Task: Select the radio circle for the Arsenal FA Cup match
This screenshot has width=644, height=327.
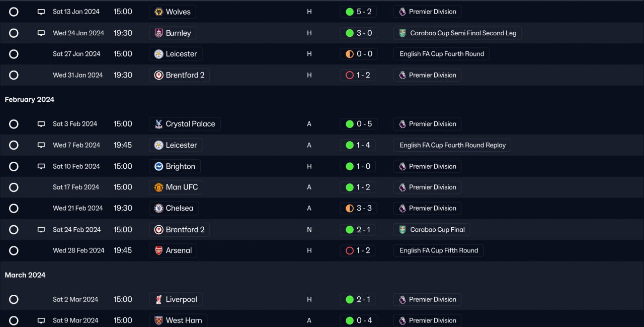Action: tap(14, 250)
